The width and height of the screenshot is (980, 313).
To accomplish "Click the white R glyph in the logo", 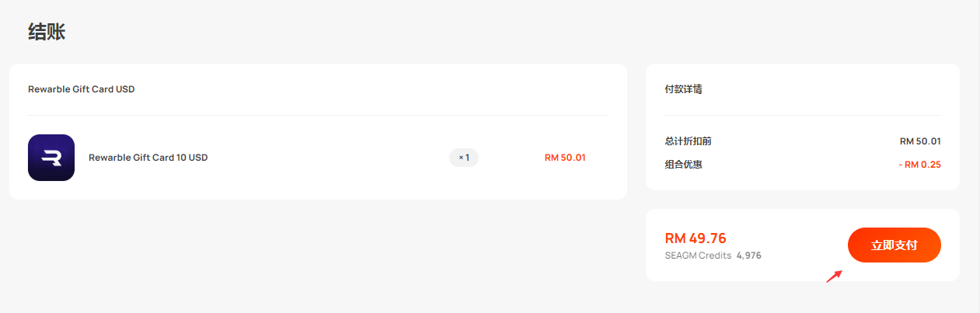I will click(51, 158).
